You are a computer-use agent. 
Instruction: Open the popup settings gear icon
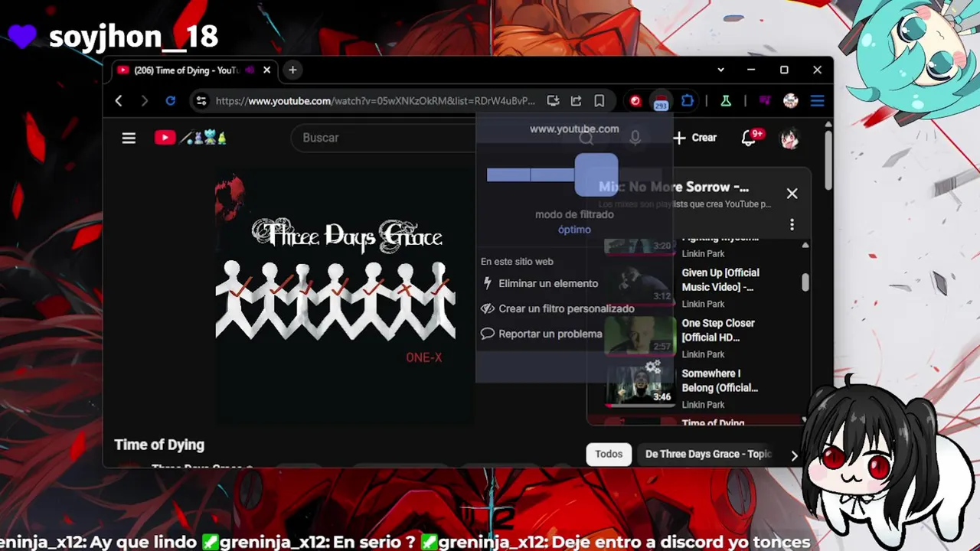[653, 367]
